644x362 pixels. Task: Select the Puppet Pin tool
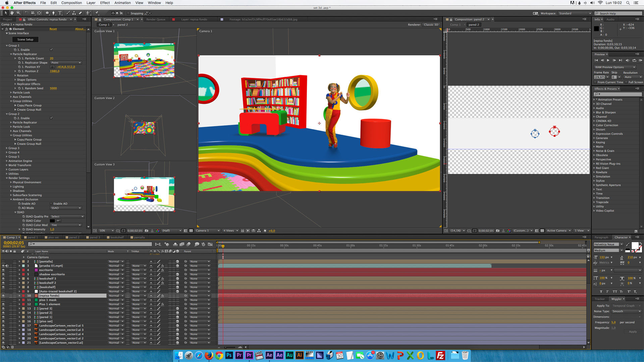pyautogui.click(x=97, y=13)
